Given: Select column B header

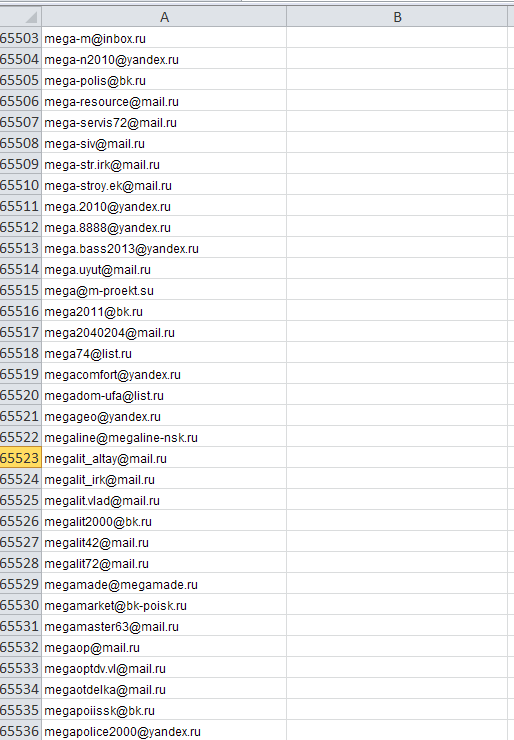Looking at the screenshot, I should pos(397,17).
